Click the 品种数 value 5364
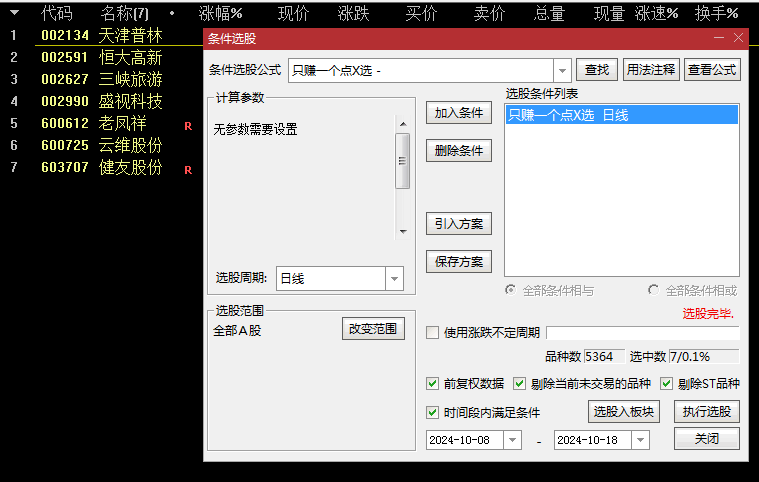The height and width of the screenshot is (482, 759). point(604,357)
